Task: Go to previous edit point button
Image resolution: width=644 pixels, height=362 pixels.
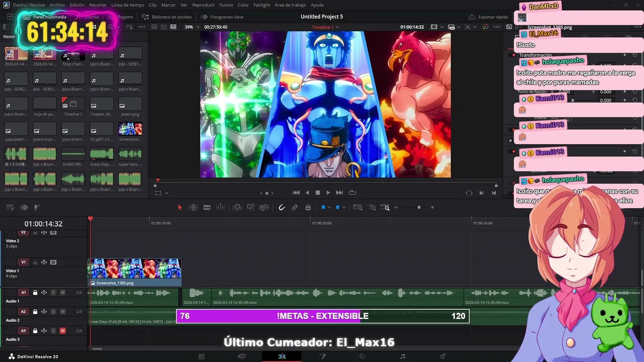Action: [x=261, y=193]
